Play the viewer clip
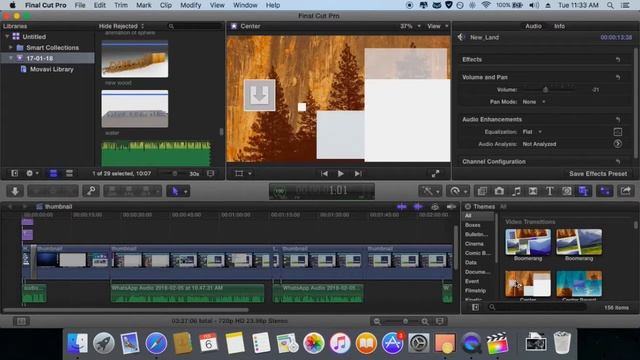 pyautogui.click(x=341, y=173)
